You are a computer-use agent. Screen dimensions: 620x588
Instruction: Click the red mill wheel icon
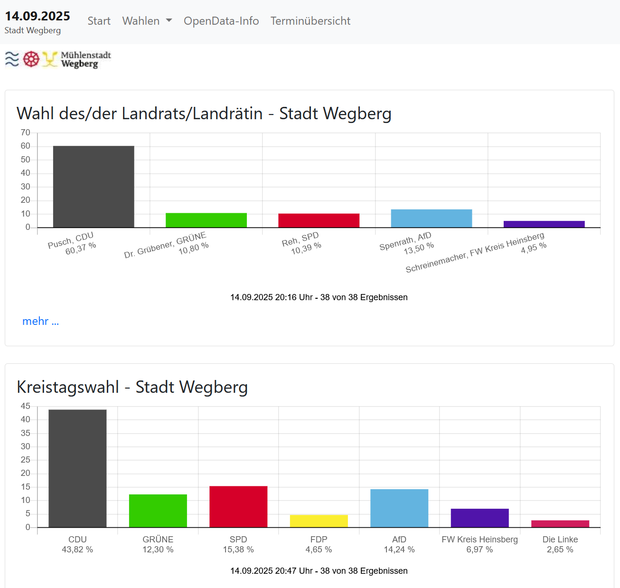click(x=31, y=59)
